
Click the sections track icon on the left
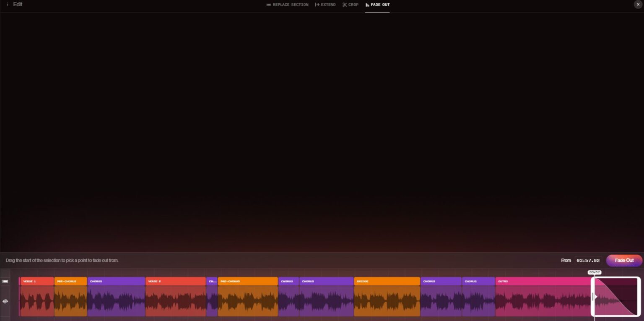coord(5,282)
